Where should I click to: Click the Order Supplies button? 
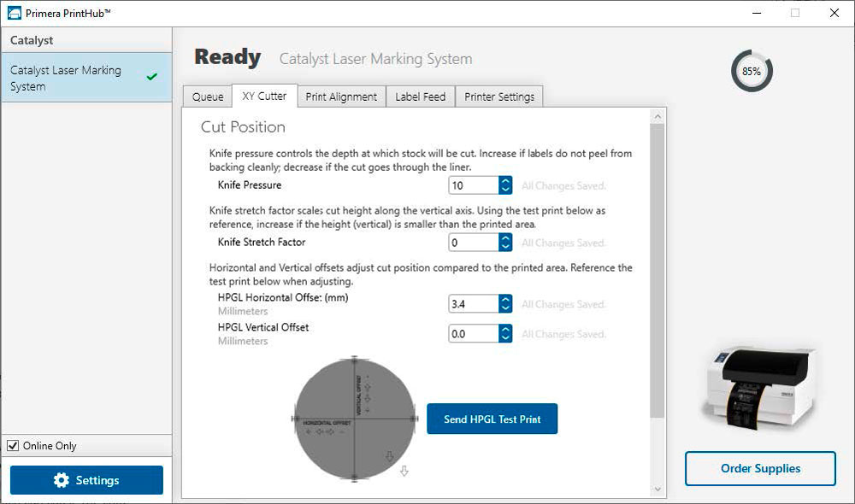click(761, 469)
